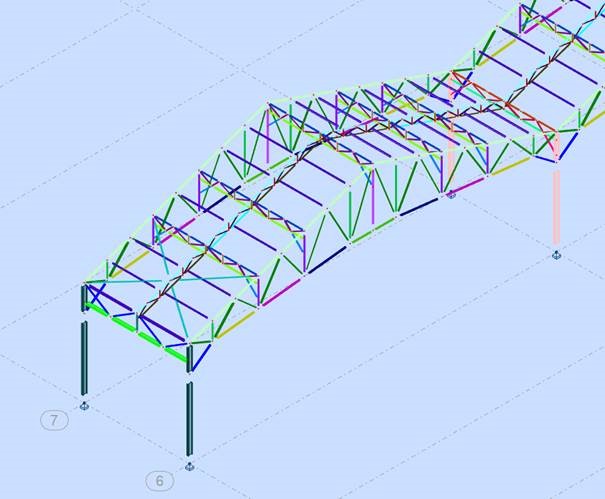Select the grid axis bubble labeled 6
The image size is (605, 499).
159,481
